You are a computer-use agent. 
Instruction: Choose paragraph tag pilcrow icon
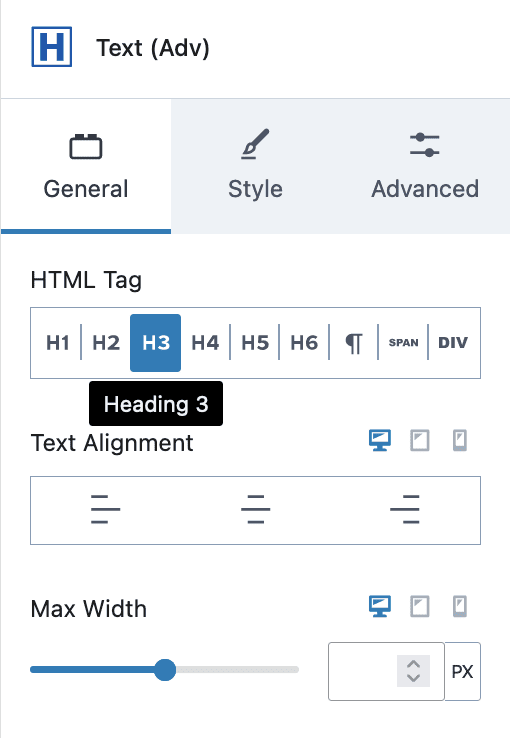[x=354, y=343]
